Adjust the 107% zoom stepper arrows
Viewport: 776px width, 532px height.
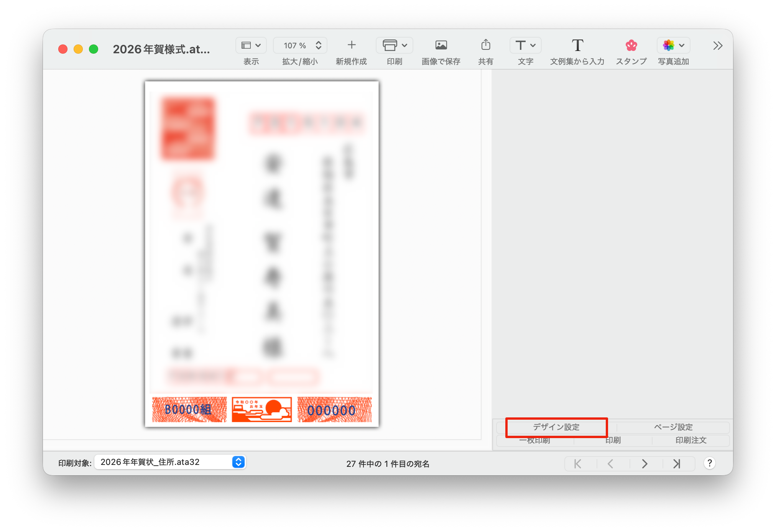pos(318,45)
